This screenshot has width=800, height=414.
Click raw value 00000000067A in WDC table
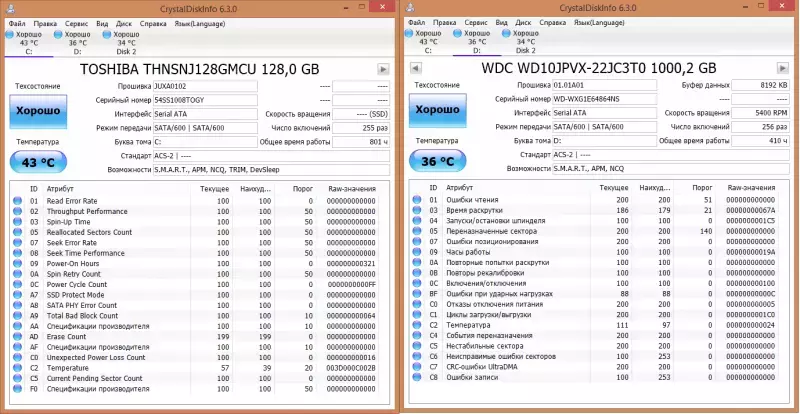(x=751, y=210)
